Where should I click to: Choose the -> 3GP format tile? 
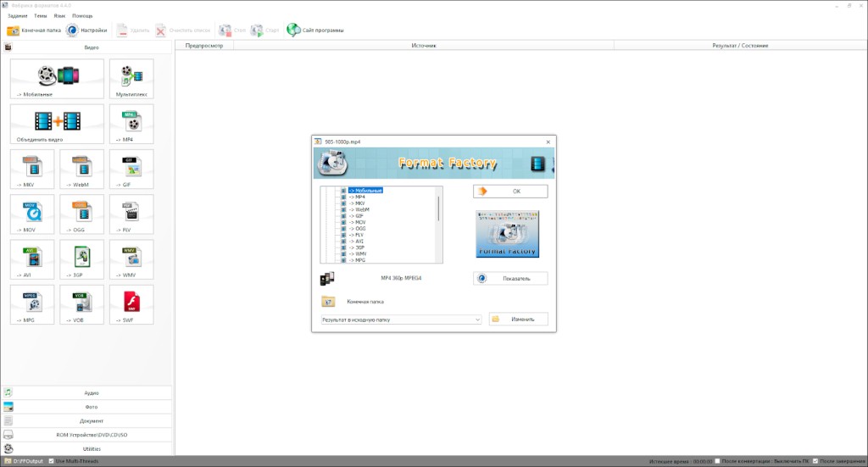[81, 259]
